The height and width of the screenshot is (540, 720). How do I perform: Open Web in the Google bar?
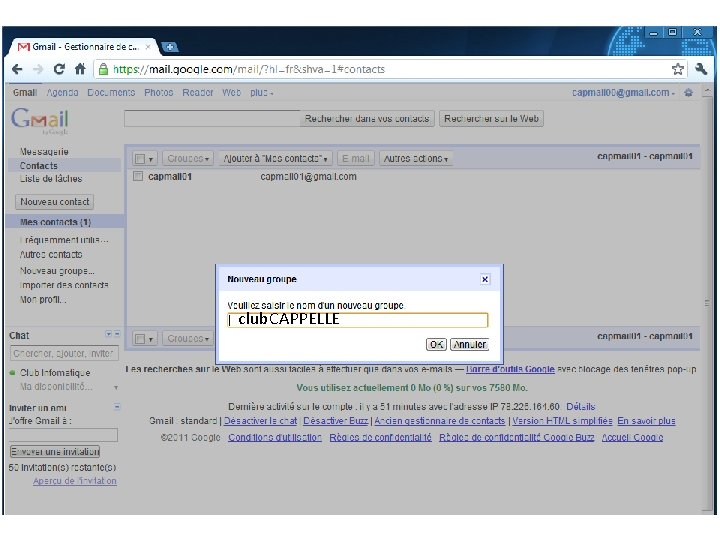coord(231,93)
